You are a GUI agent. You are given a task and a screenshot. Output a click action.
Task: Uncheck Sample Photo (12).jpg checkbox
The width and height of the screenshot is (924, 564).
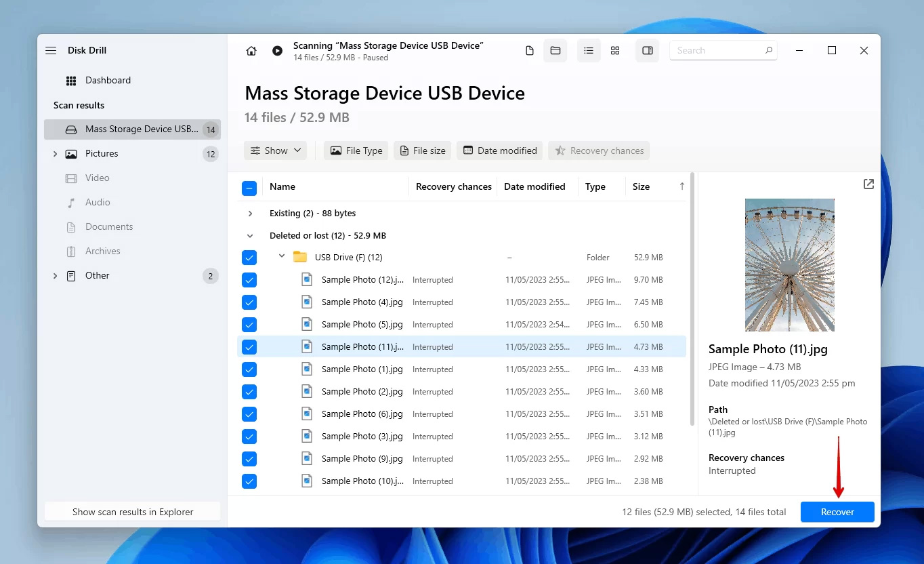249,280
